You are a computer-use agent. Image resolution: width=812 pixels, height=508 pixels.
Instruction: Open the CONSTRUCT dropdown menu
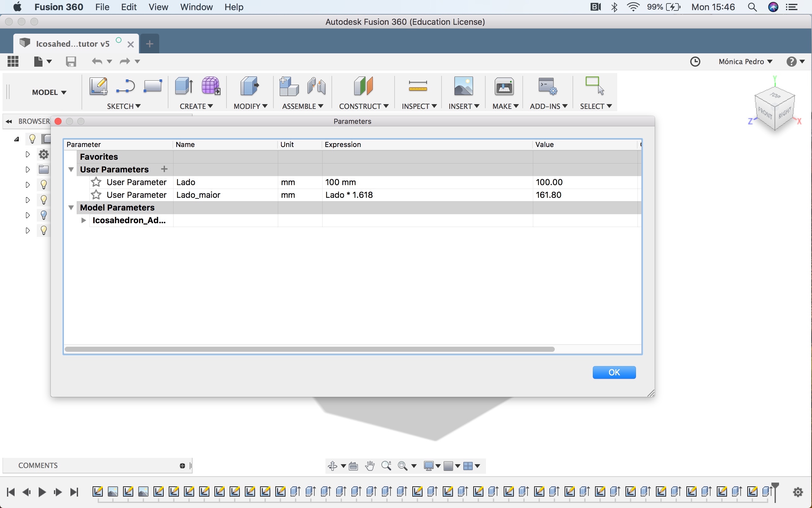click(x=364, y=106)
